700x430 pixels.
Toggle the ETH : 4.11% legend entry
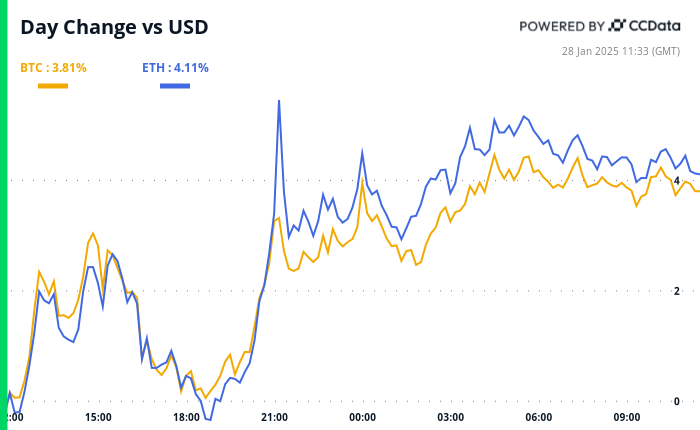tap(175, 68)
